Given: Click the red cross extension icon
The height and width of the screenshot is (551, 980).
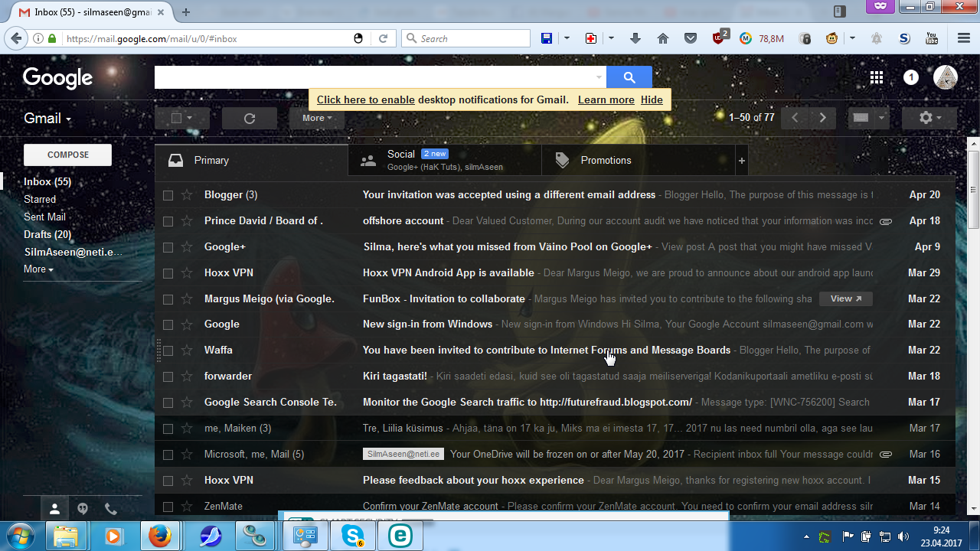Looking at the screenshot, I should (x=591, y=38).
